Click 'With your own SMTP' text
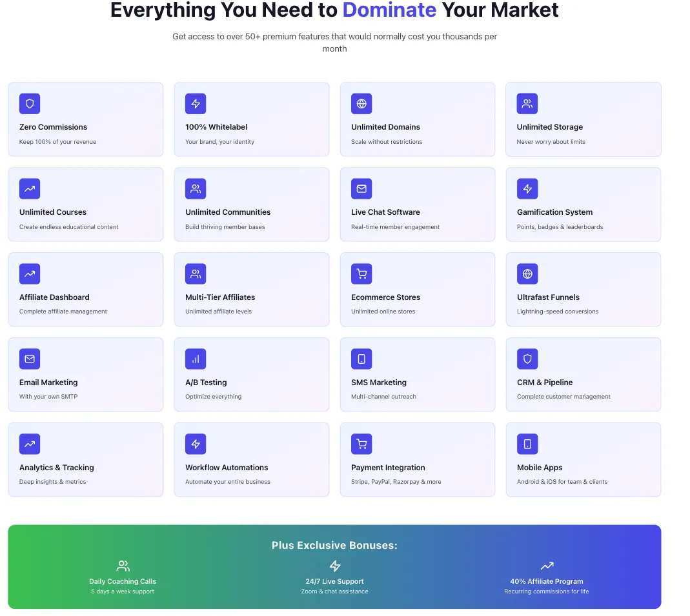The image size is (690, 616). point(48,397)
